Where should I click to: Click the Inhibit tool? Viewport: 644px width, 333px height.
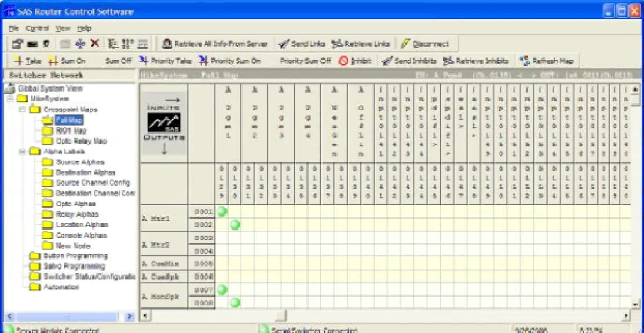[x=355, y=61]
